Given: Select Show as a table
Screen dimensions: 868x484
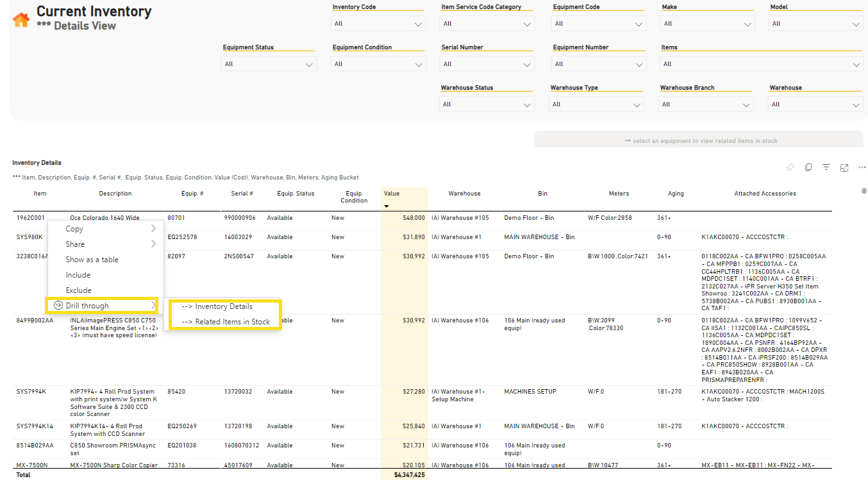Looking at the screenshot, I should [x=106, y=260].
